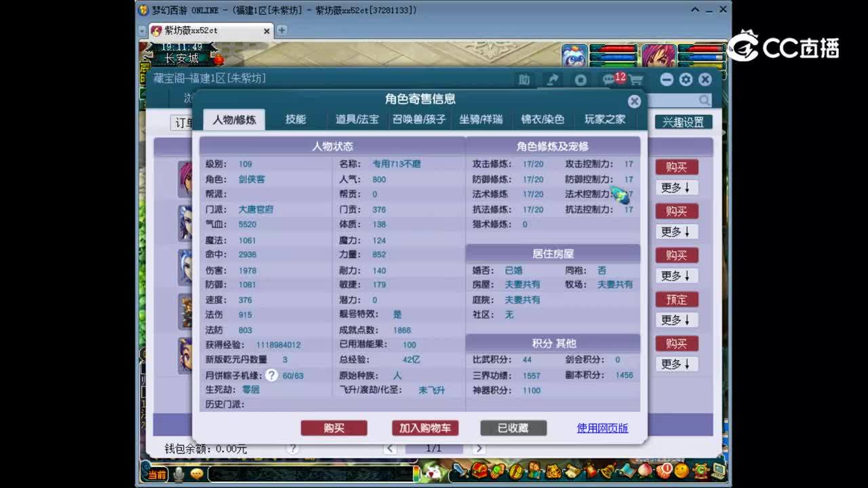The image size is (868, 488).
Task: Go to next page arrow
Action: click(x=479, y=449)
